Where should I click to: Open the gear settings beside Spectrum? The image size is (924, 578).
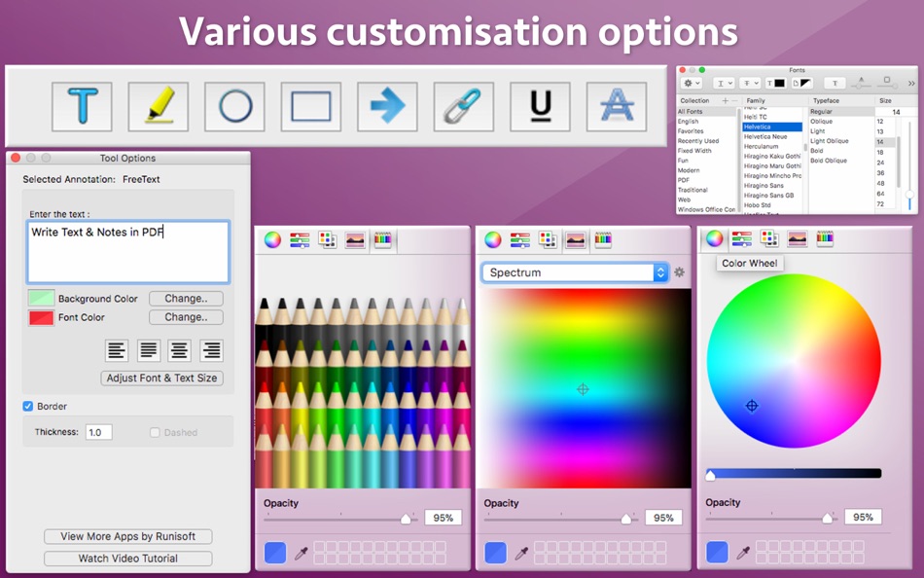(x=680, y=271)
